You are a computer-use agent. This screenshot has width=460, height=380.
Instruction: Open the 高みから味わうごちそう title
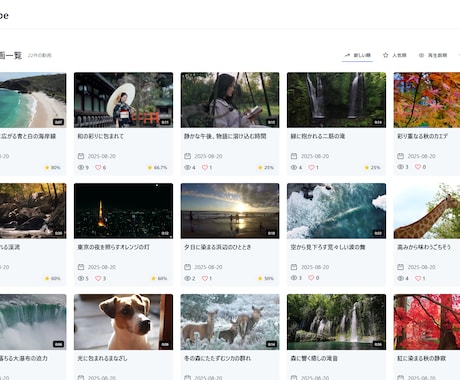[x=424, y=247]
